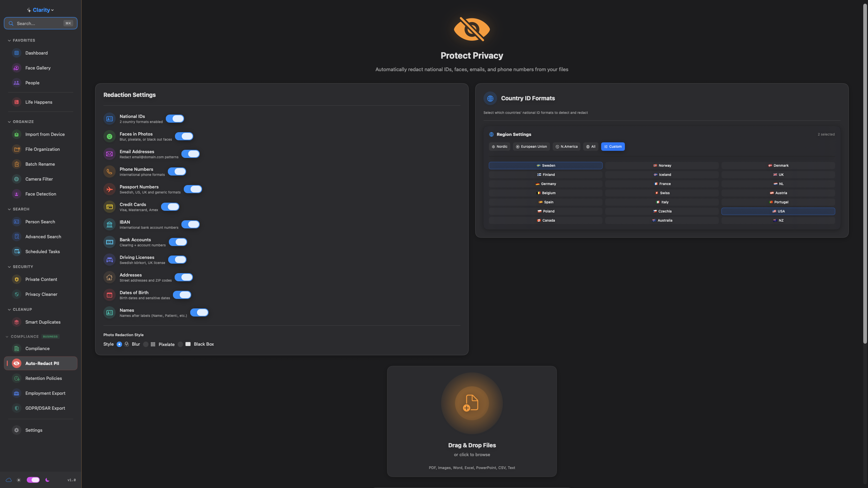
Task: Disable the National IDs toggle
Action: [x=175, y=119]
